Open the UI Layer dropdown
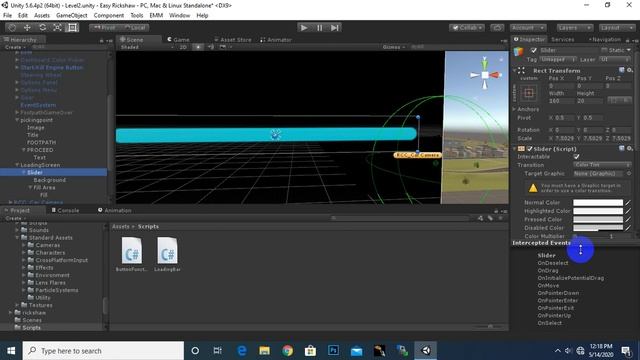640x360 pixels. coord(616,60)
